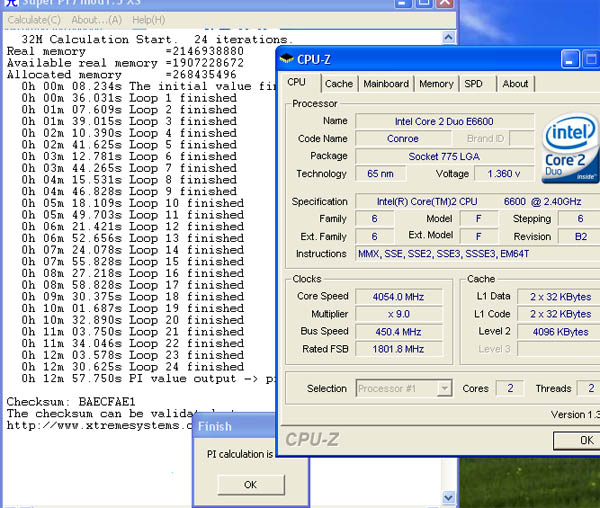Open the Processor #1 selection dropdown
This screenshot has height=508, width=600.
pos(404,388)
